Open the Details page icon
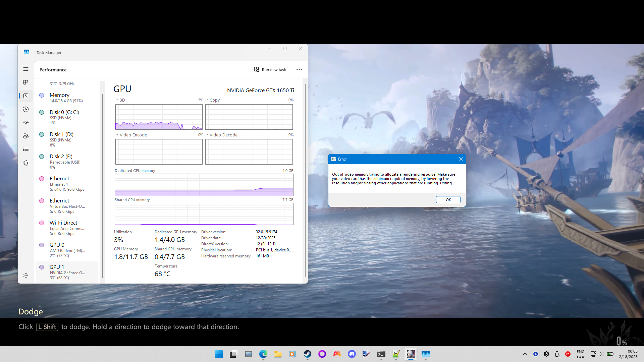 click(26, 149)
